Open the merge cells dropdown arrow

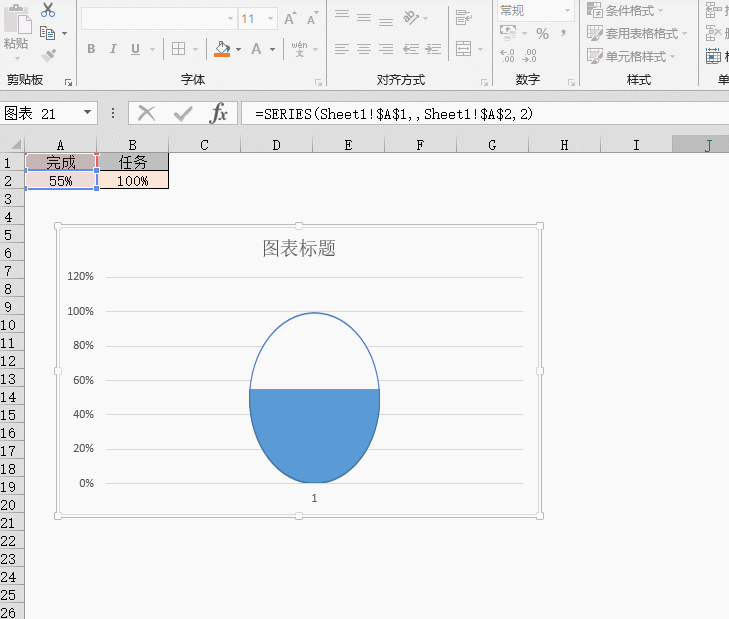click(x=480, y=49)
